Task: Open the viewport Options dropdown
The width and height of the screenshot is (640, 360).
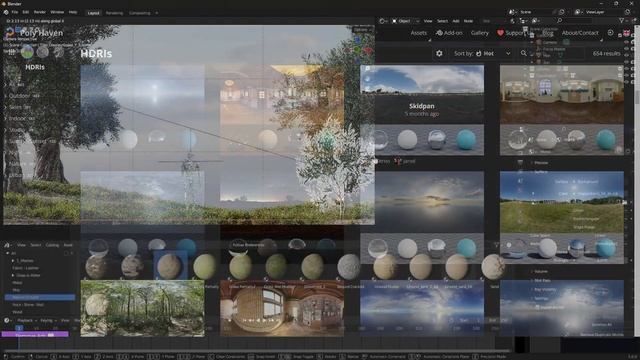Action: pyautogui.click(x=362, y=30)
